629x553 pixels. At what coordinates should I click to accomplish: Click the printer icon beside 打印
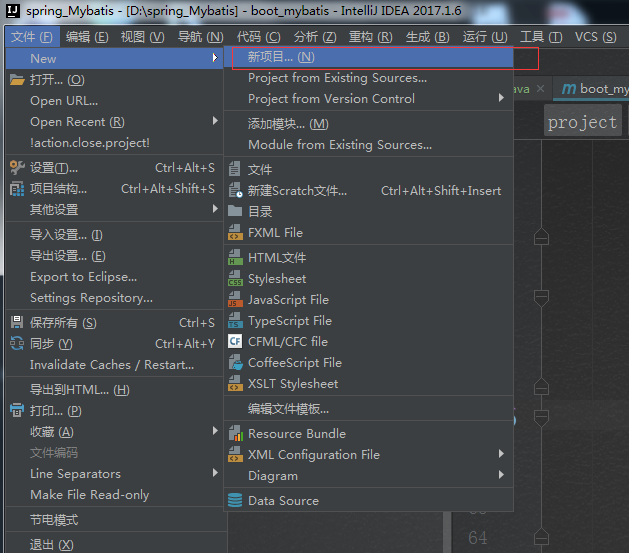click(17, 410)
